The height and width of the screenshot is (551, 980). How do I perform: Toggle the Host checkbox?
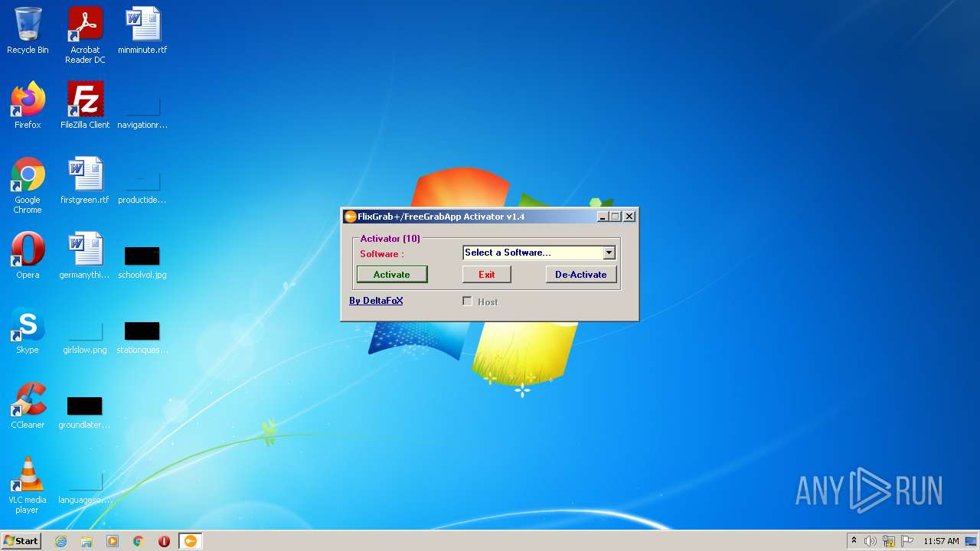click(x=468, y=302)
